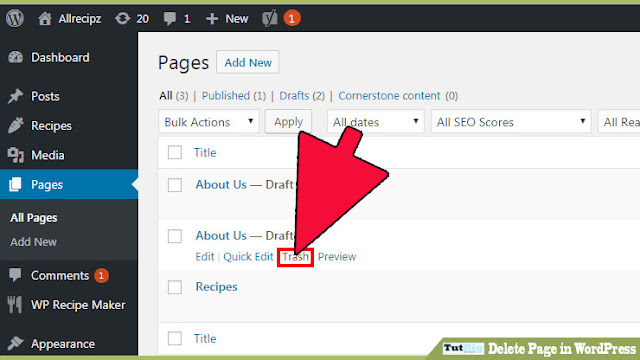This screenshot has height=360, width=640.
Task: Click the Add New button beside Pages
Action: tap(248, 62)
